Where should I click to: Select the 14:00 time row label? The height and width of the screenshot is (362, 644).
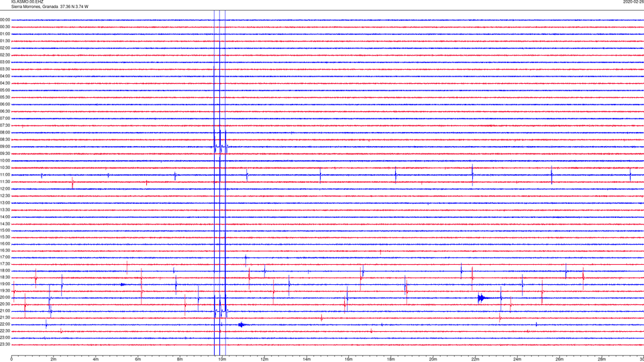5,217
